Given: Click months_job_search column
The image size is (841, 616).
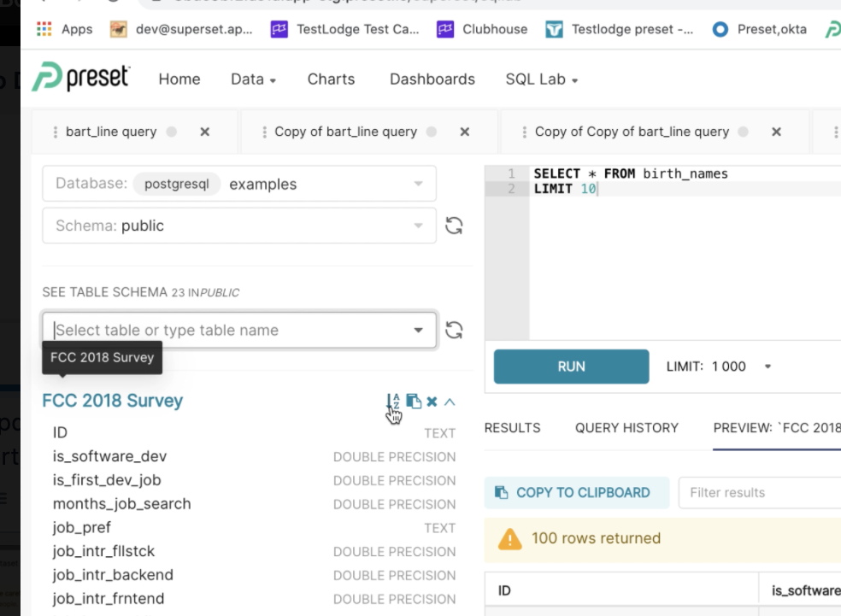Looking at the screenshot, I should (254, 504).
